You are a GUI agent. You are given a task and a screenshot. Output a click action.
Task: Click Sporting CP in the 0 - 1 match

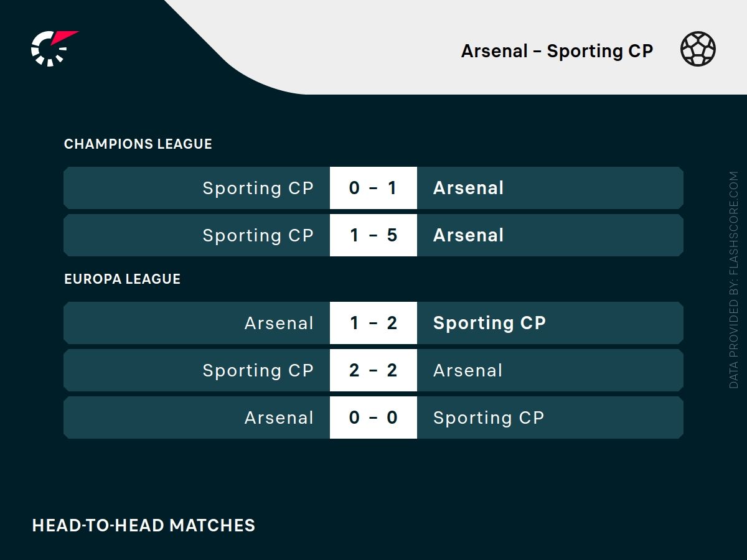pyautogui.click(x=258, y=188)
